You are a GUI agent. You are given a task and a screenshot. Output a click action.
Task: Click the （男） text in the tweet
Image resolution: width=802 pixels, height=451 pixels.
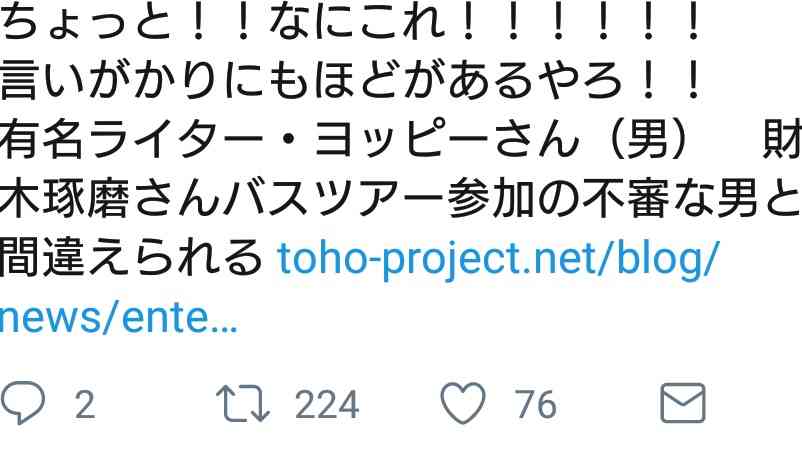pos(647,139)
